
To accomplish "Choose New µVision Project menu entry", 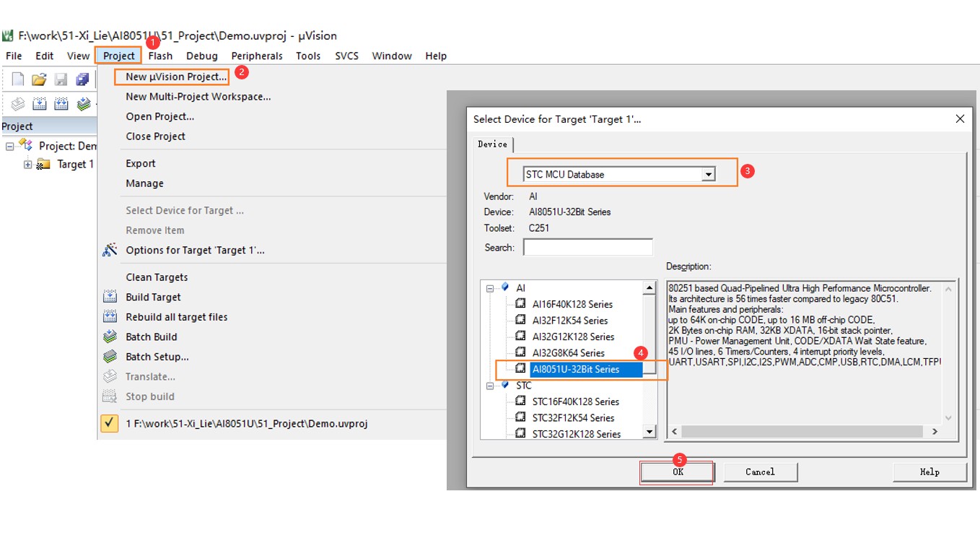I will [176, 77].
